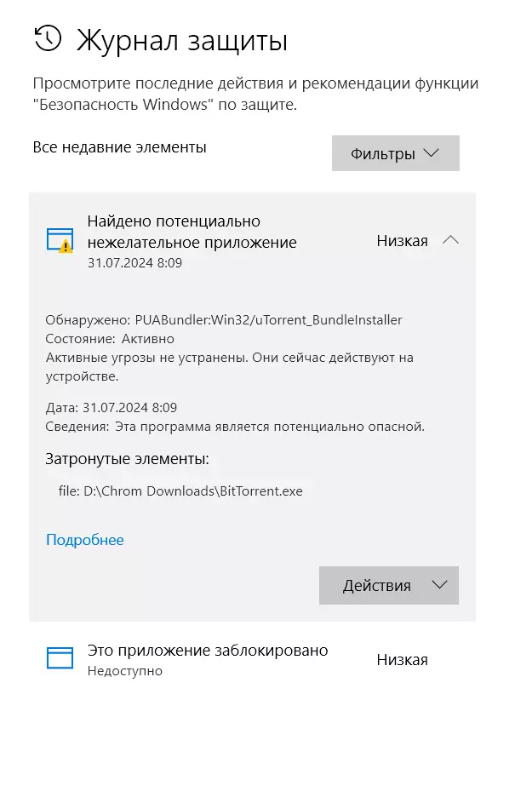This screenshot has height=786, width=532.
Task: Click the 'Затронутые элементы:' heading
Action: pos(127,459)
